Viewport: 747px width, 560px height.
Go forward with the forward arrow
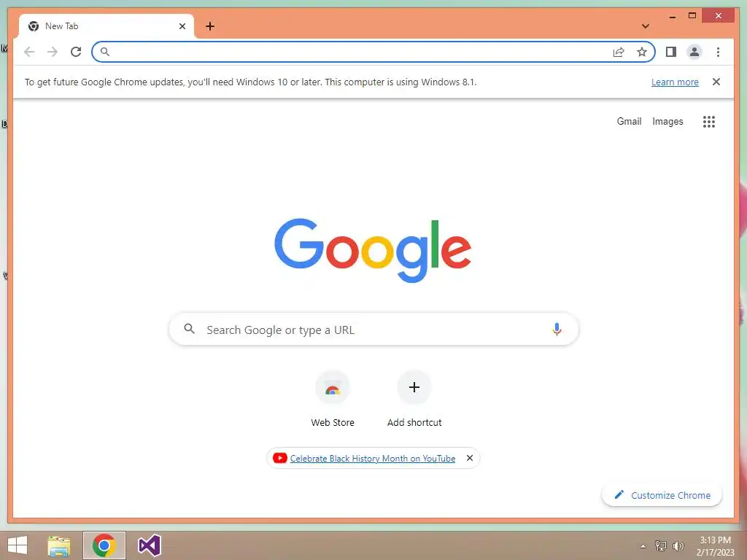(53, 52)
